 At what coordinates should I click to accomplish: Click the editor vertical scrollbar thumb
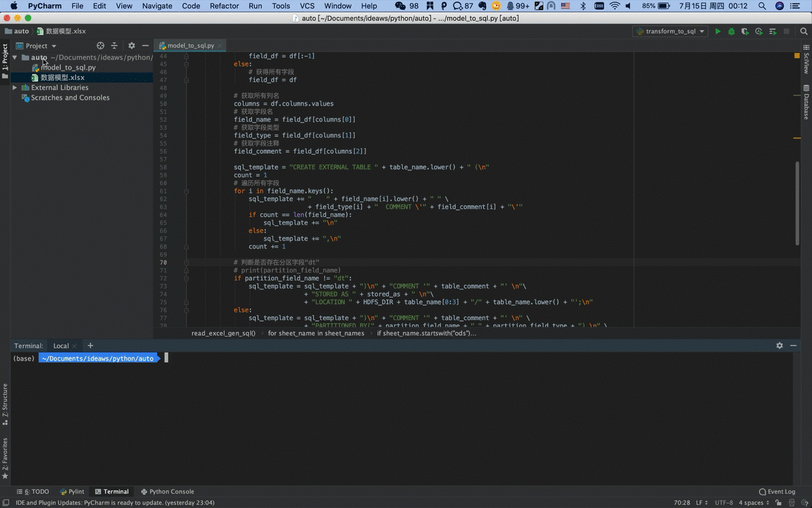[797, 203]
